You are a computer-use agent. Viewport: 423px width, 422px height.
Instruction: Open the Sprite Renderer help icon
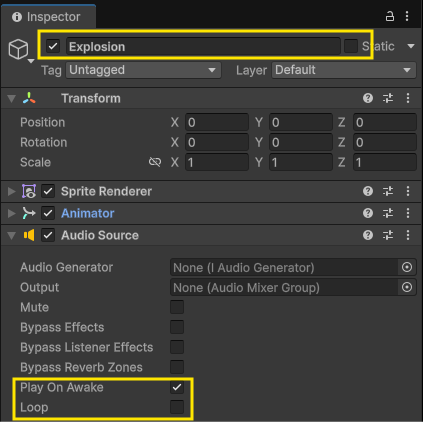pos(368,191)
